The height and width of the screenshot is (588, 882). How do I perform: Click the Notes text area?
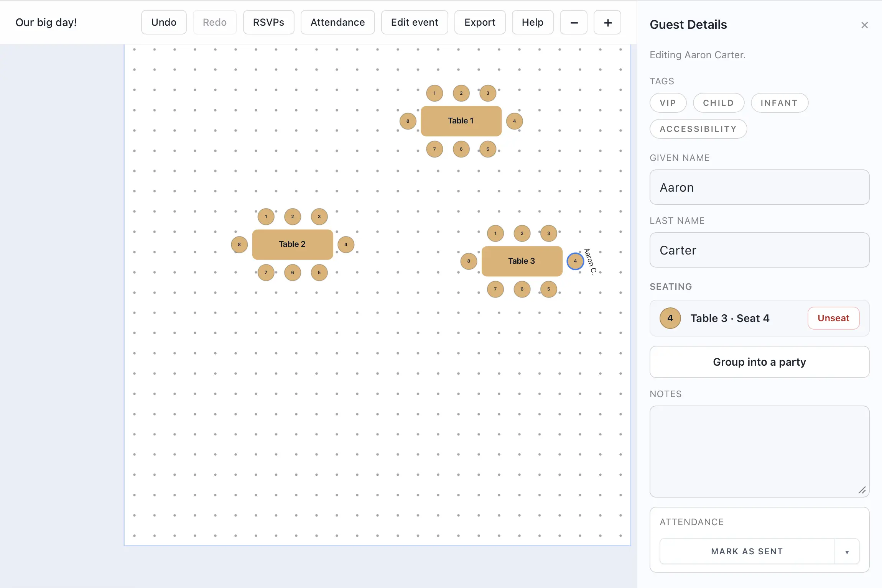(x=759, y=450)
